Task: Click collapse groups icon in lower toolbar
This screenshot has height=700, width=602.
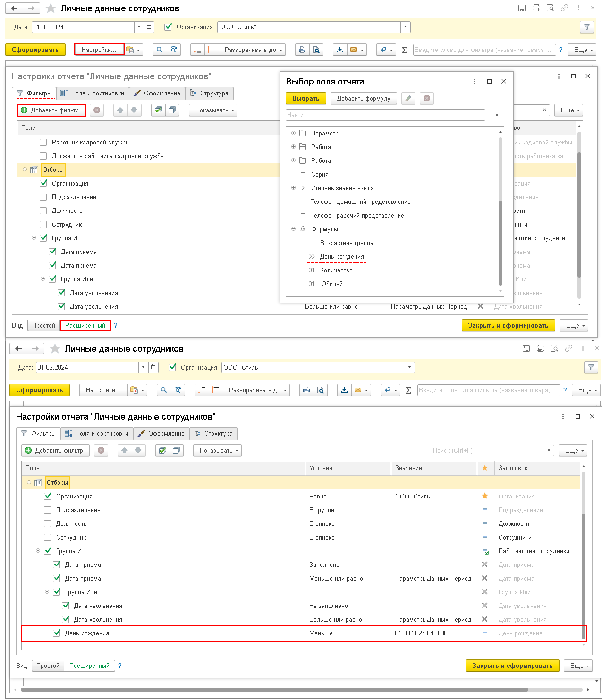Action: point(215,390)
